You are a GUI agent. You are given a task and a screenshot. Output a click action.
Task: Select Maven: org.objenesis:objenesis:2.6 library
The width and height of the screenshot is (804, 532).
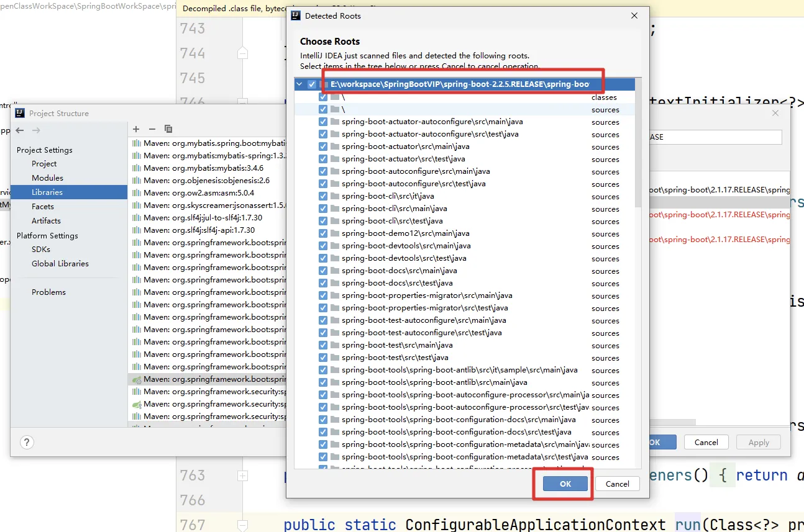208,180
